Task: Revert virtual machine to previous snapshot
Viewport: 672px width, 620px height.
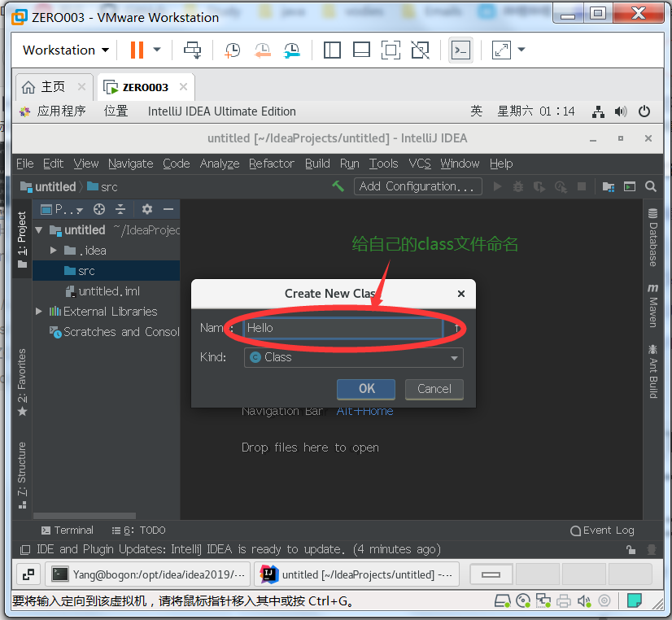Action: (x=262, y=50)
